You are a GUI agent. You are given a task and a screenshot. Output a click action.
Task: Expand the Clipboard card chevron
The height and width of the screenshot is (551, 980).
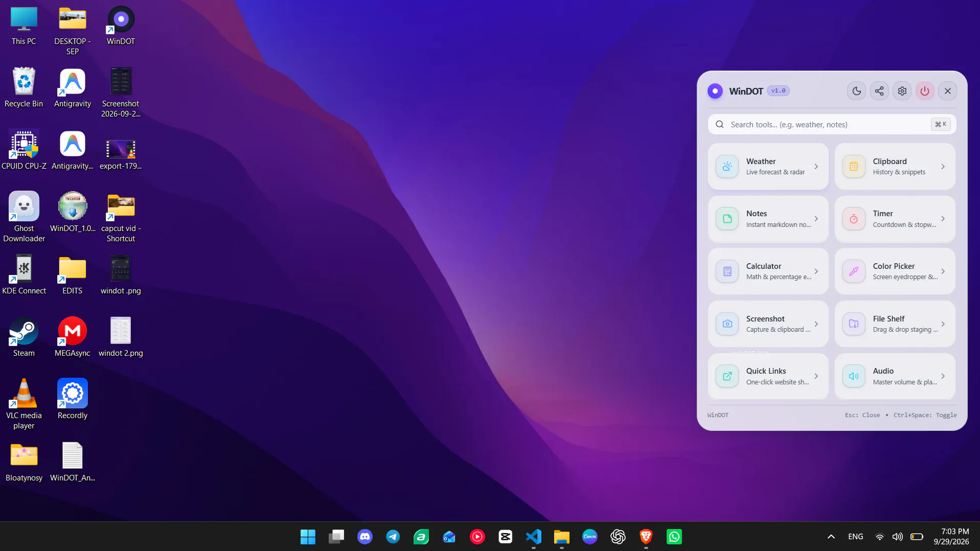[x=943, y=167]
